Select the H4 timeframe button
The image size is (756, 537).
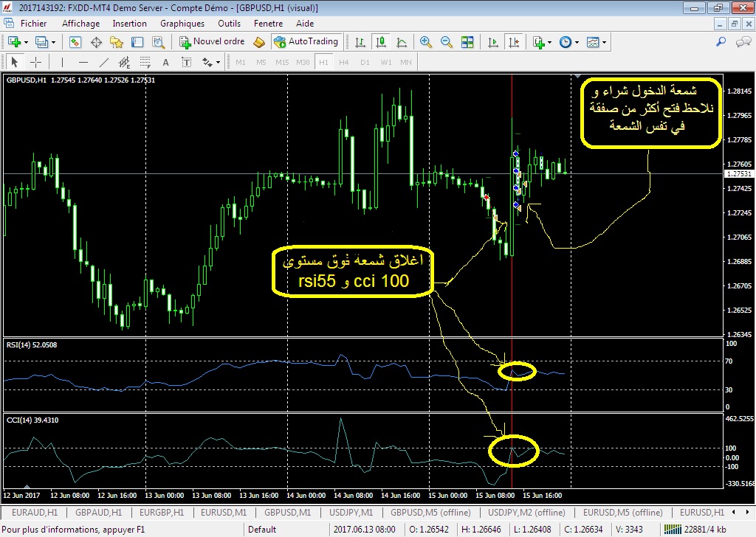click(x=343, y=62)
